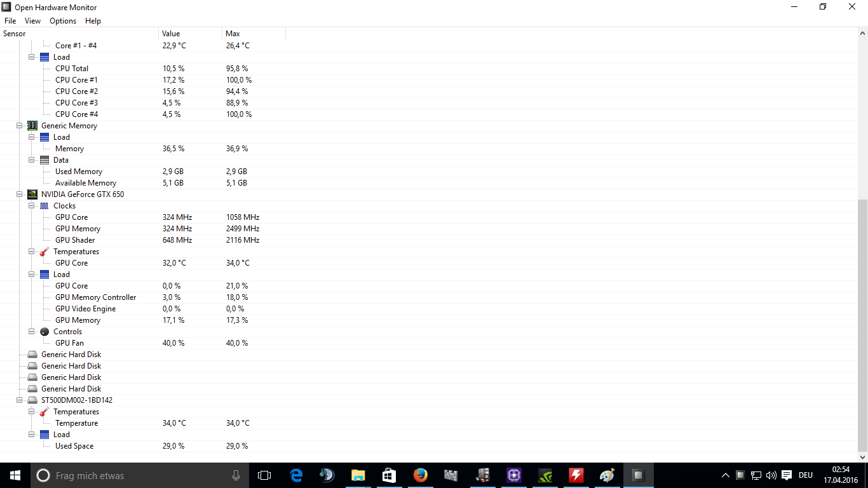Image resolution: width=868 pixels, height=488 pixels.
Task: Click the thermometer icon beside GPU Temperatures
Action: (x=44, y=252)
